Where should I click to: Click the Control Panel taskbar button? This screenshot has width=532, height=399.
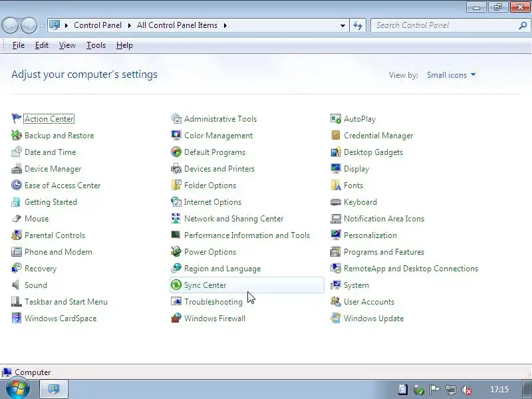[54, 389]
